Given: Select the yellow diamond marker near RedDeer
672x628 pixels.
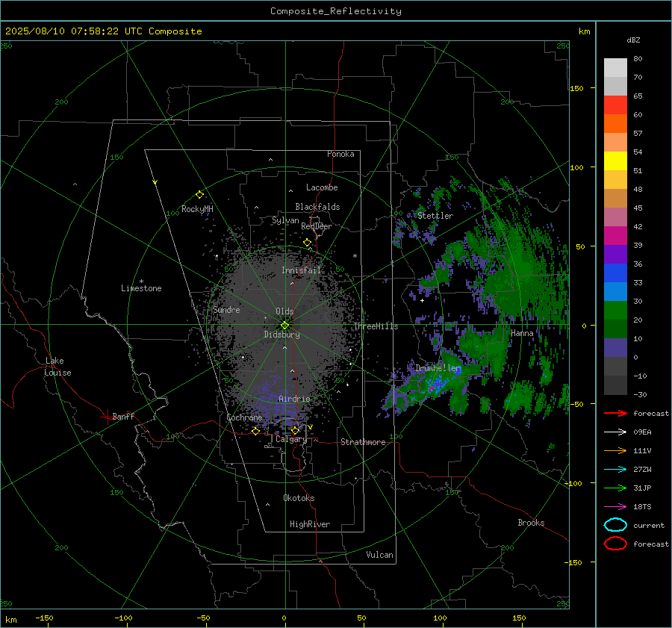Looking at the screenshot, I should [308, 243].
